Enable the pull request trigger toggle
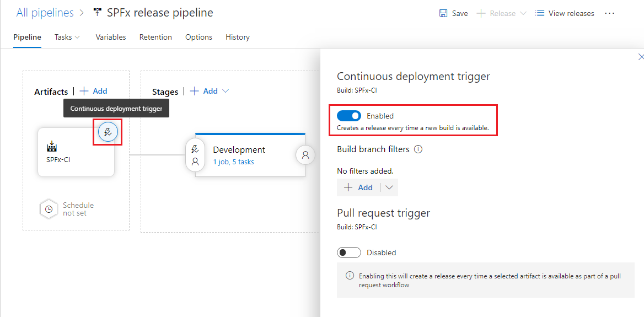This screenshot has height=317, width=644. (349, 252)
